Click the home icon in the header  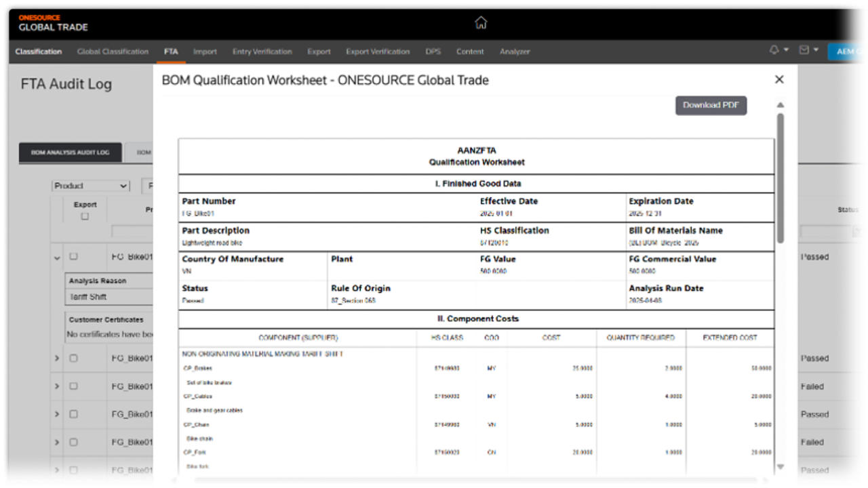click(x=481, y=22)
